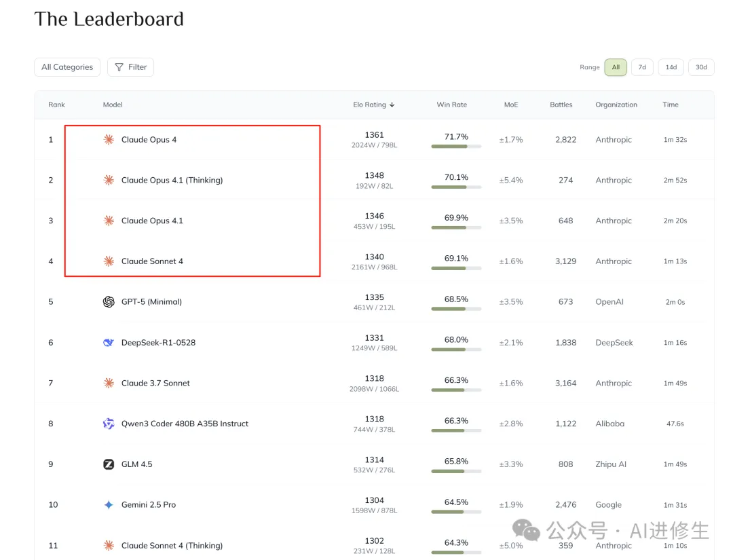Click the Battles column header

click(x=561, y=105)
